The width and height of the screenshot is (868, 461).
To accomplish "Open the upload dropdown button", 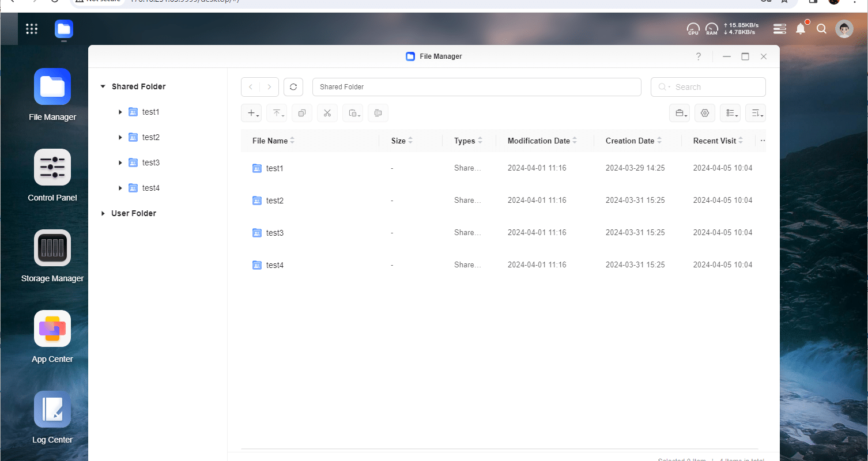I will point(277,113).
